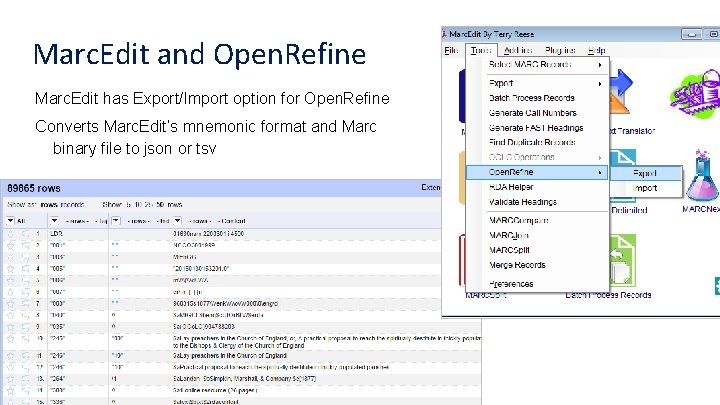Toggle the flag on row 10

[25, 338]
